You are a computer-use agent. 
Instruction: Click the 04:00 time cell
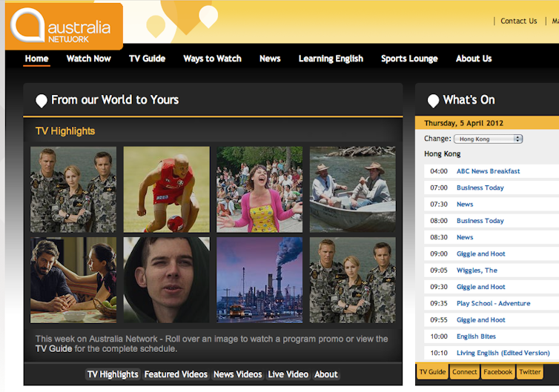[x=438, y=171]
